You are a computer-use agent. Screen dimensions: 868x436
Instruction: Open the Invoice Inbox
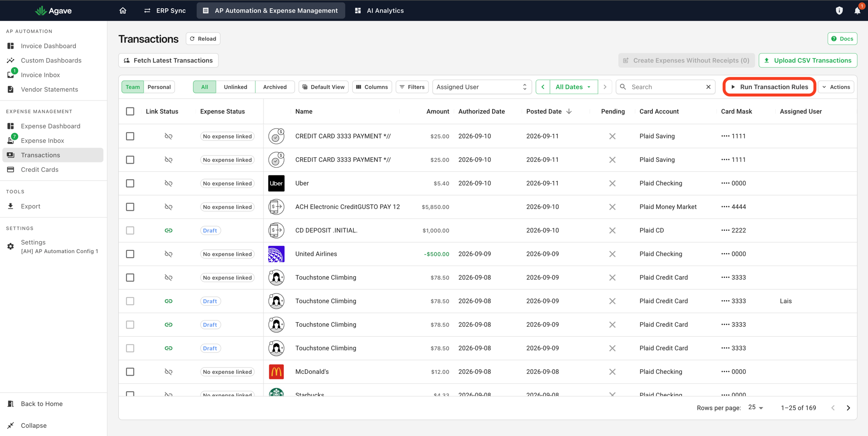coord(40,75)
